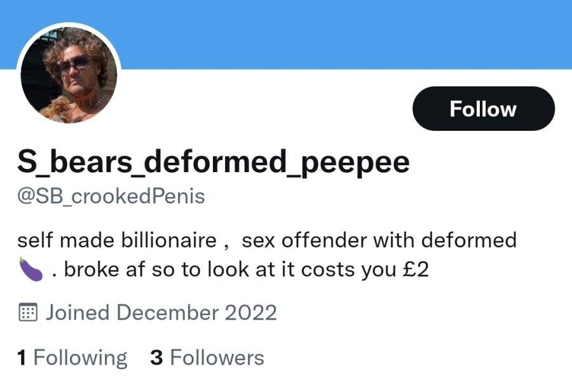Screen dimensions: 572x392
Task: Click the bold number 3 before Followers
Action: tap(156, 357)
